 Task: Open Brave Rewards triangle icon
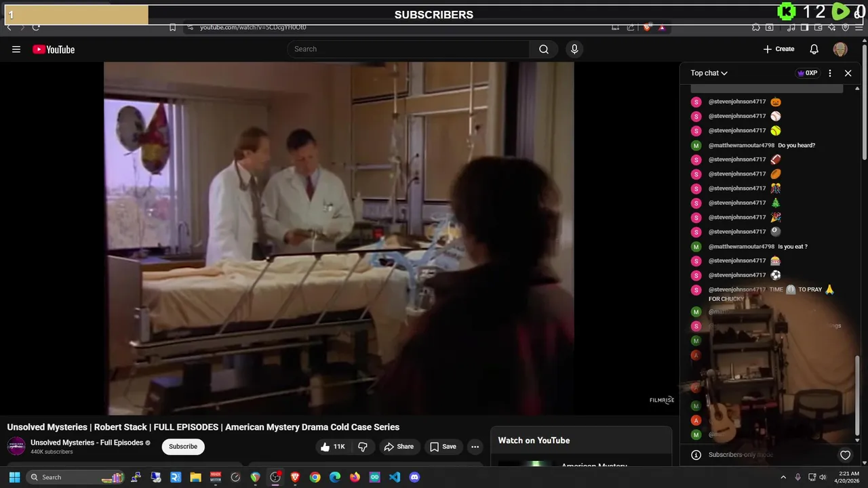662,27
